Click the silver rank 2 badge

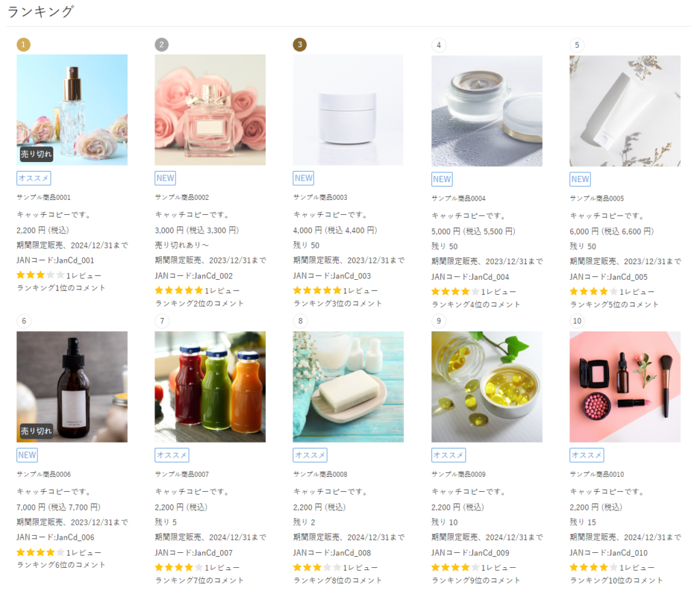coord(161,45)
